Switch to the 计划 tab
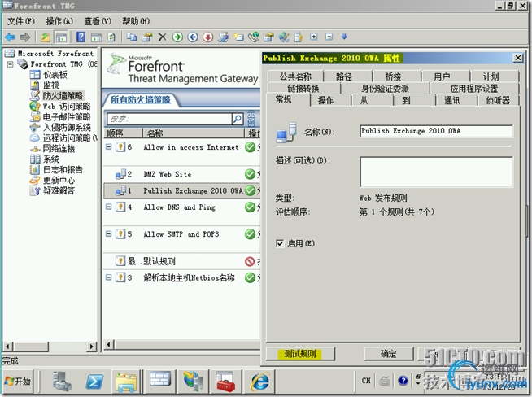This screenshot has height=397, width=532. point(491,76)
